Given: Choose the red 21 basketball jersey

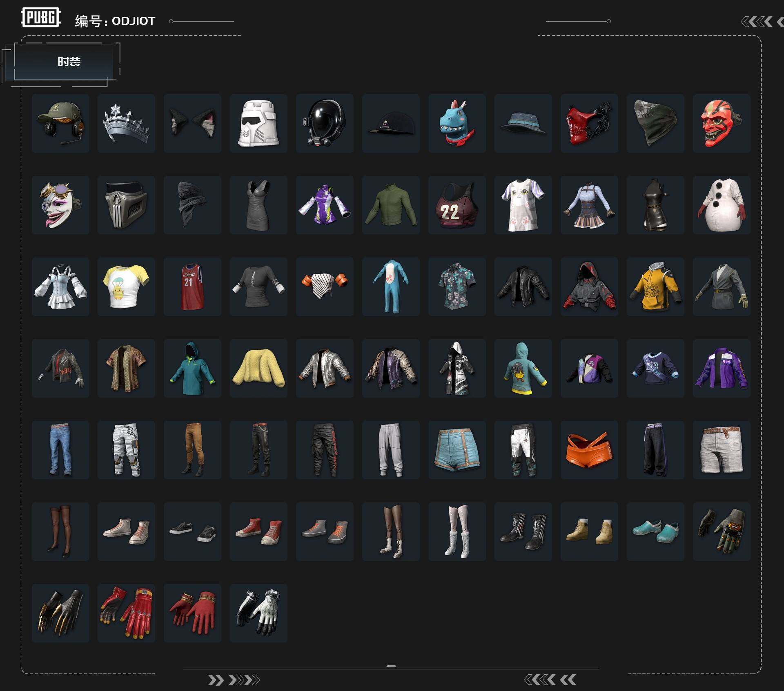Looking at the screenshot, I should [193, 287].
